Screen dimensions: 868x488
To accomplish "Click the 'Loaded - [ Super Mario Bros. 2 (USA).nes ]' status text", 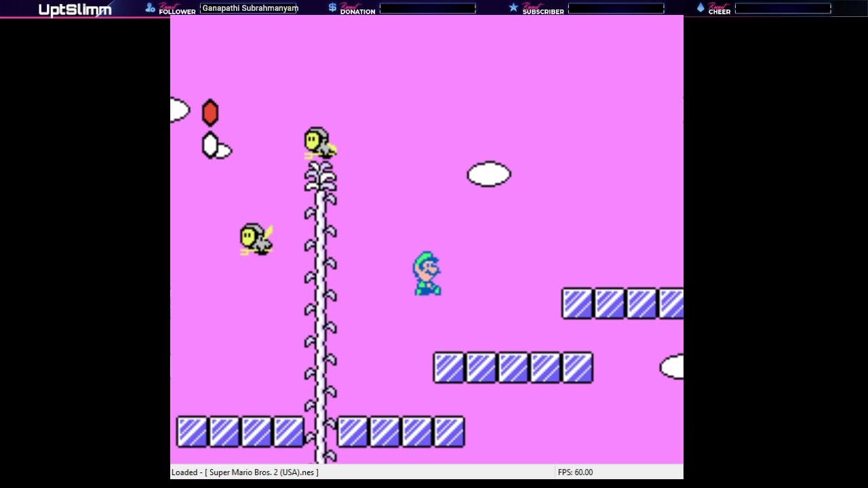I will point(245,472).
